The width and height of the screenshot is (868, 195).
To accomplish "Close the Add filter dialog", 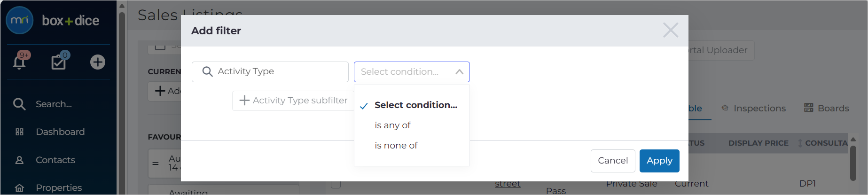I will point(671,30).
